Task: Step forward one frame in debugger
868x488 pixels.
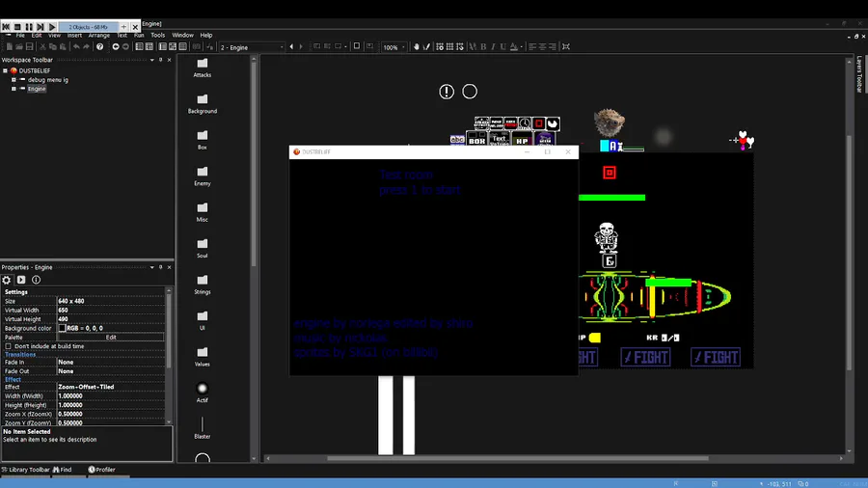Action: point(41,27)
